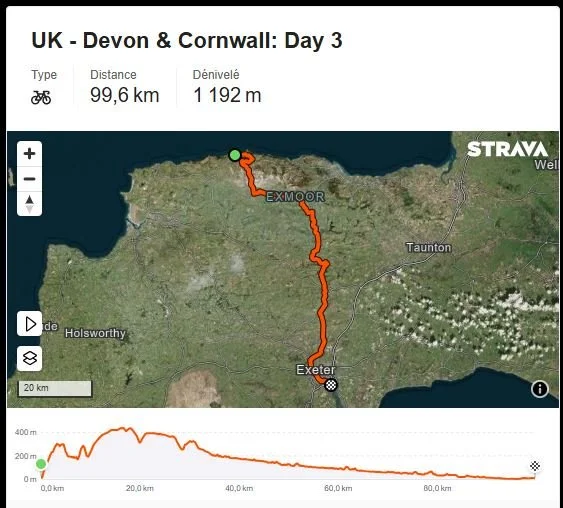This screenshot has width=563, height=508.
Task: Play the route animation
Action: click(29, 324)
